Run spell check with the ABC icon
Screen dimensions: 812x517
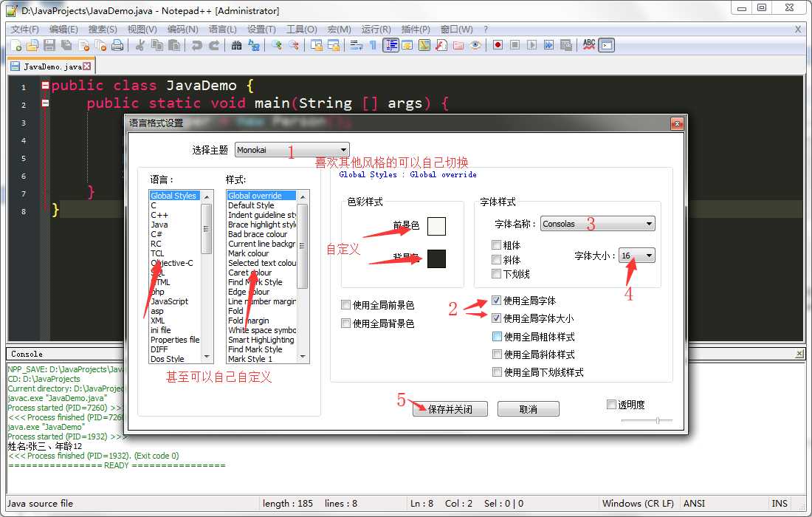[589, 45]
